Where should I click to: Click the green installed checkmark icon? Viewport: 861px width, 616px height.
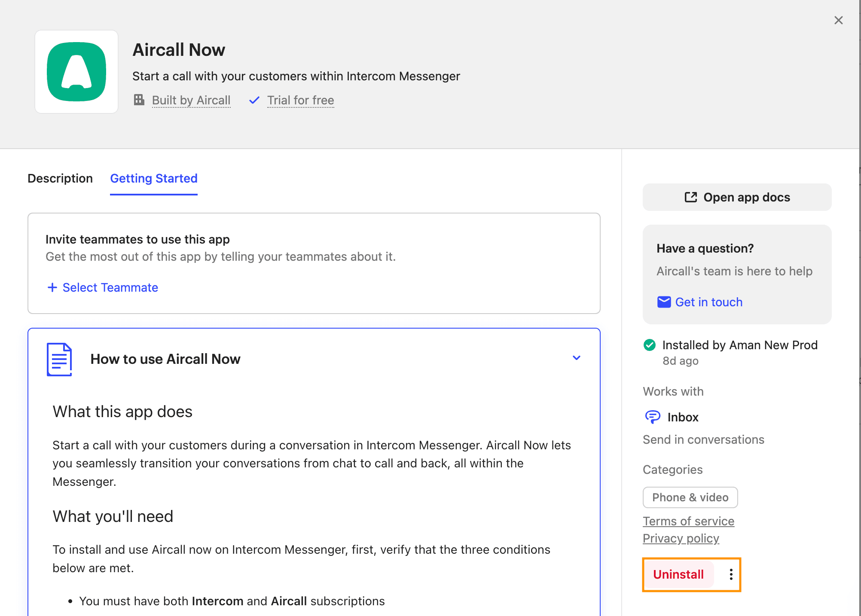coord(650,345)
